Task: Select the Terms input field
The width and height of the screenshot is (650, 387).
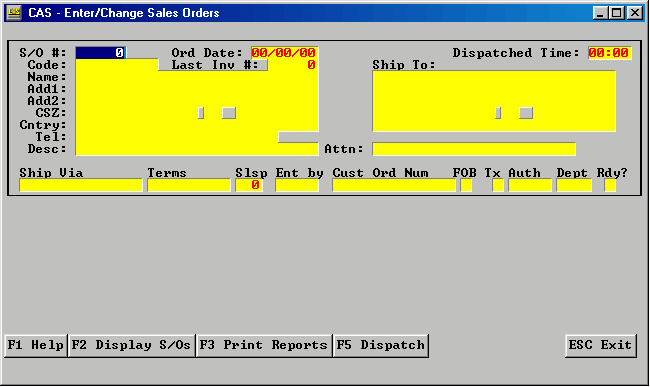Action: tap(189, 185)
